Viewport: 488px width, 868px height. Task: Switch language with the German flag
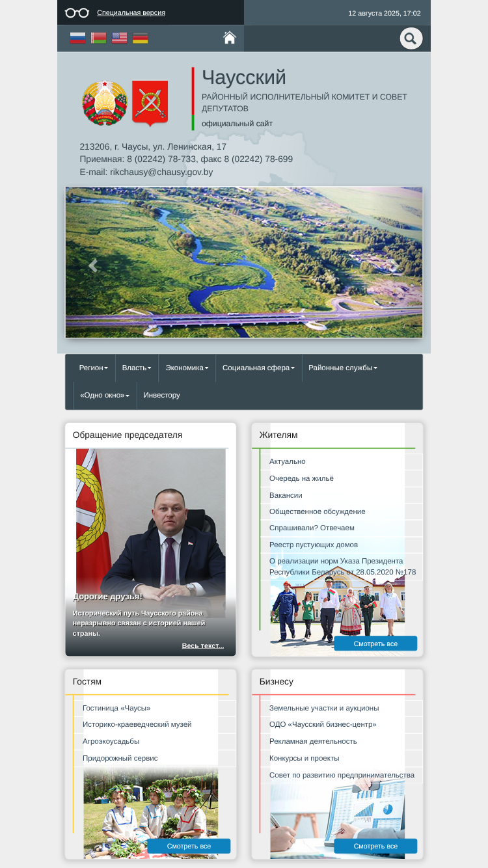[140, 38]
